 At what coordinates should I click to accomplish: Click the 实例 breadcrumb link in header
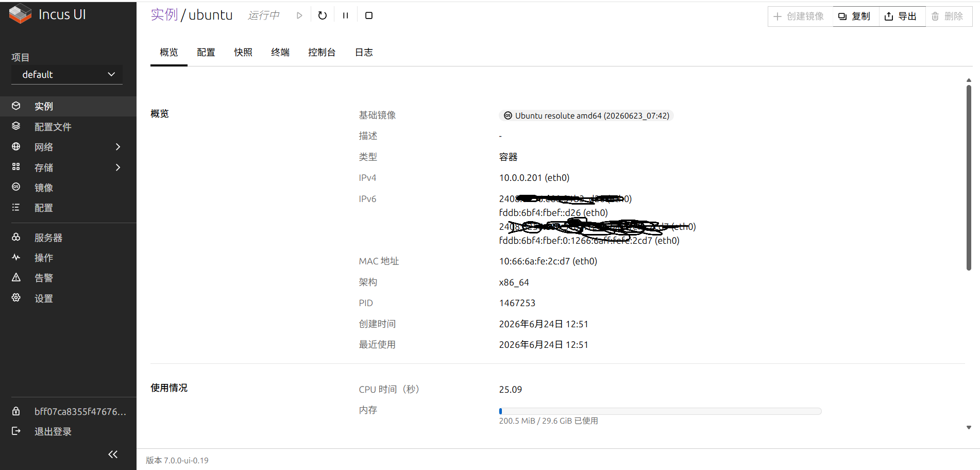pos(164,15)
